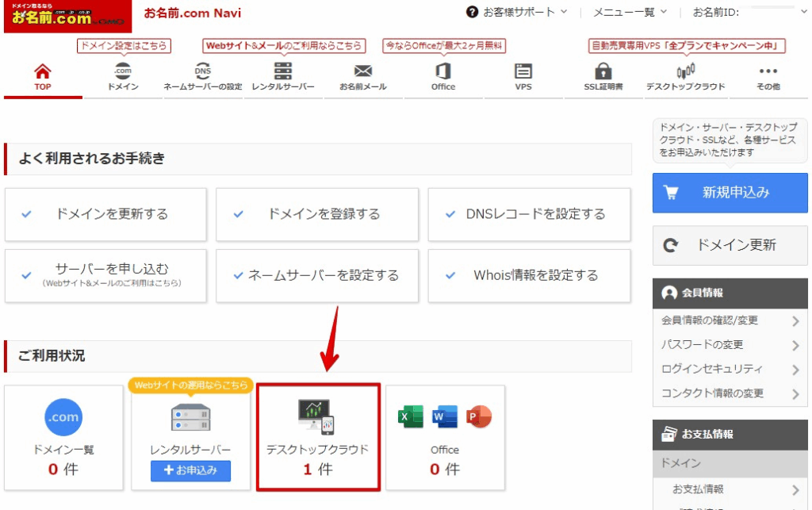
Task: Select the Office icon in navigation bar
Action: 443,71
